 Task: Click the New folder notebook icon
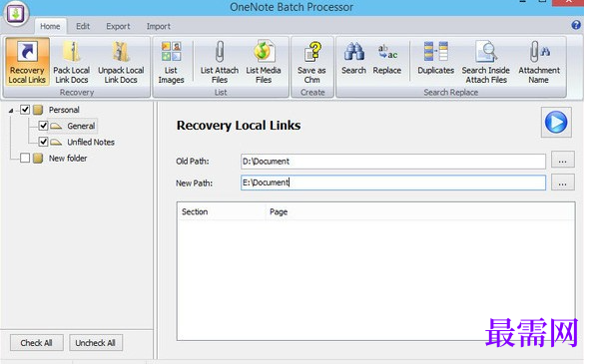click(38, 159)
